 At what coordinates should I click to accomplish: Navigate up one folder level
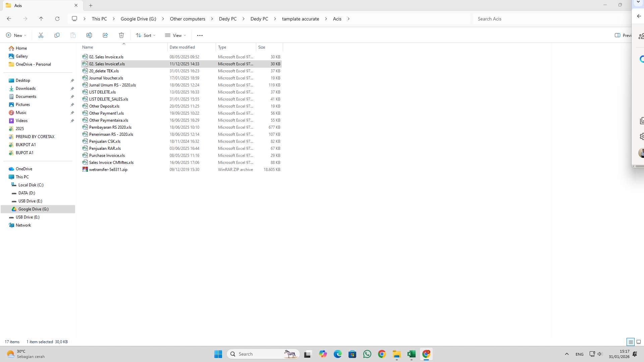coord(41,19)
